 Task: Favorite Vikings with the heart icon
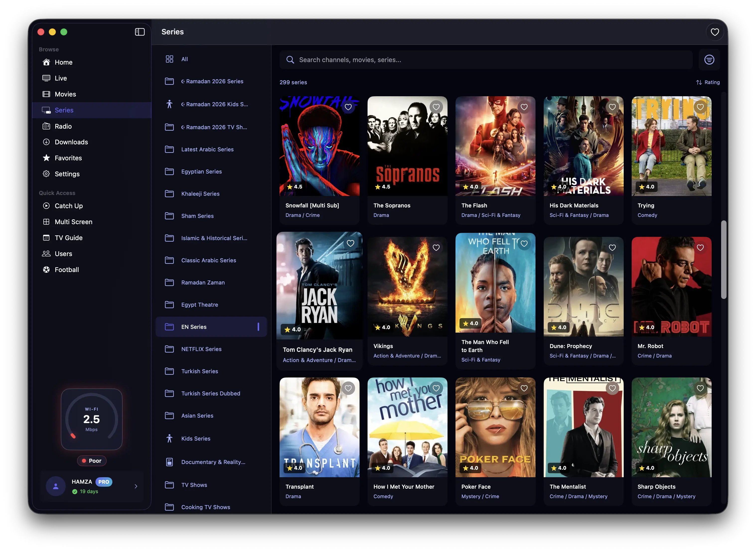click(436, 248)
